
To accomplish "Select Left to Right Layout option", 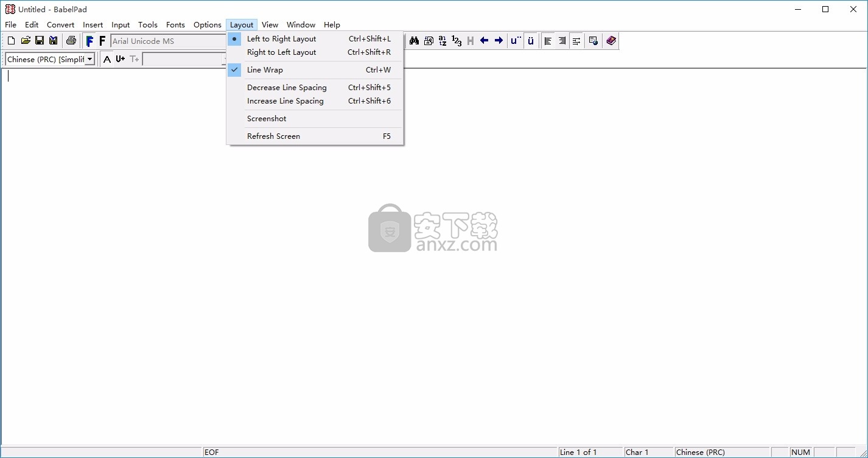I will click(315, 38).
